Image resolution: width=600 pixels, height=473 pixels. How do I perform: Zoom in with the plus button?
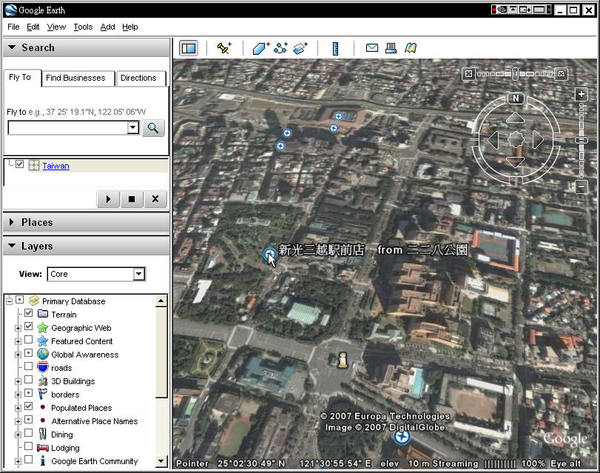coord(581,94)
